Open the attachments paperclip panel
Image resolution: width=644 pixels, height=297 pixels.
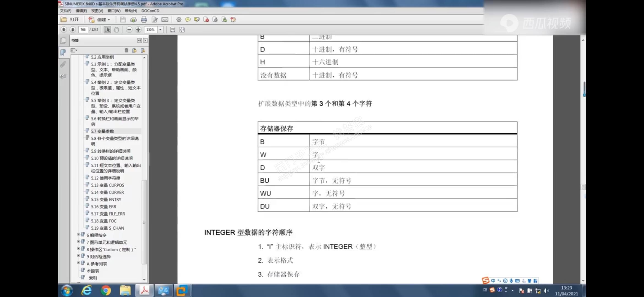(63, 64)
